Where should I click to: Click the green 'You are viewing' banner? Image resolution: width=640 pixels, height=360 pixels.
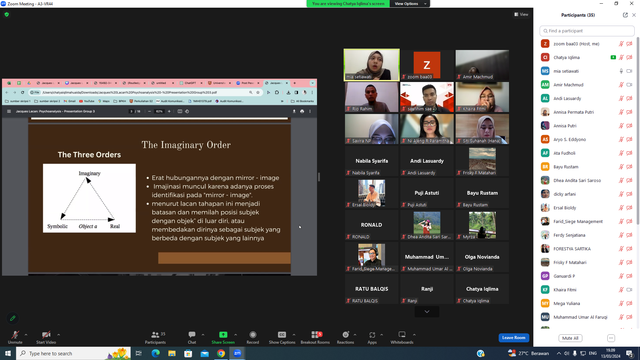[348, 4]
